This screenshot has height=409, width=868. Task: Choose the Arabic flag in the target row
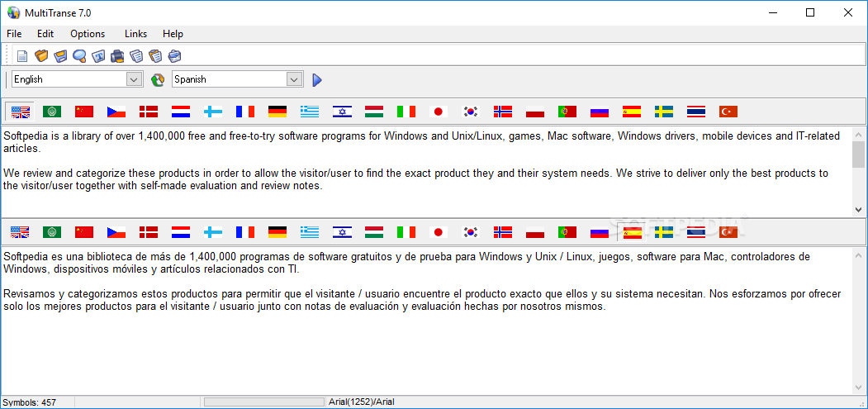click(52, 232)
